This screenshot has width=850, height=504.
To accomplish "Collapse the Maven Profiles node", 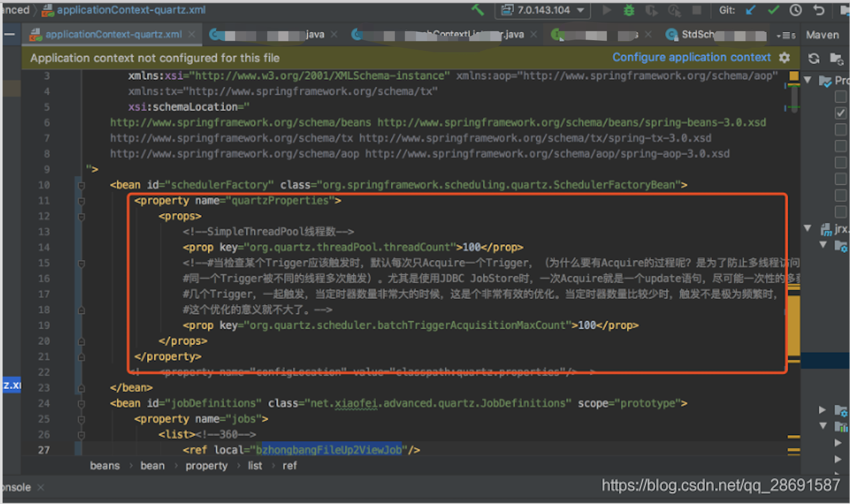I will tap(808, 80).
